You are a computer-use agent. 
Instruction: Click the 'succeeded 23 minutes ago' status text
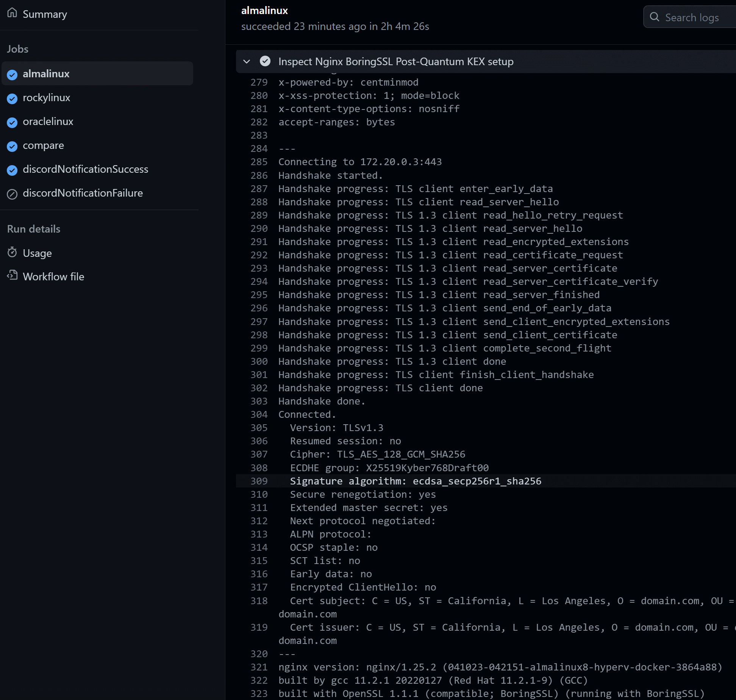[335, 26]
